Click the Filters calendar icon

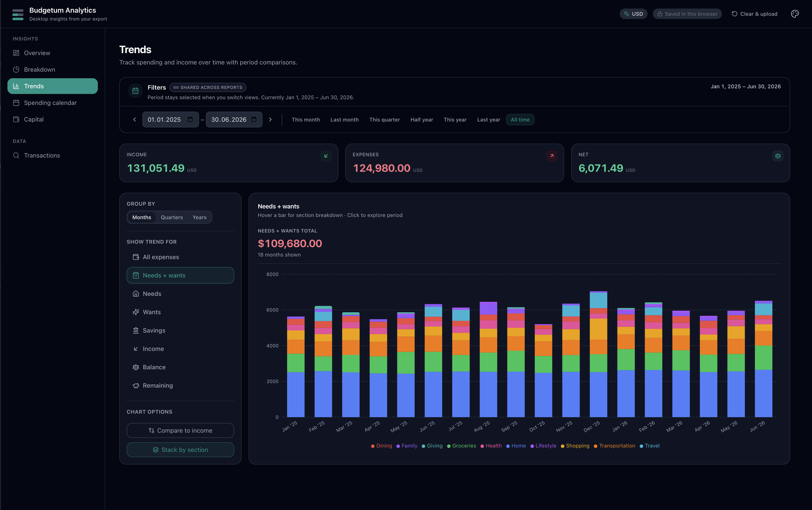(x=135, y=91)
